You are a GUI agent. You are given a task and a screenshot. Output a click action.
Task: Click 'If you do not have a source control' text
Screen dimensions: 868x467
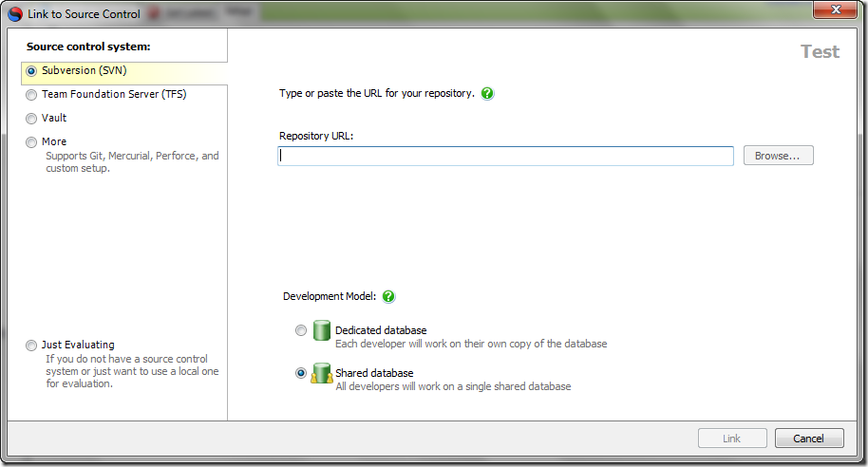point(132,371)
